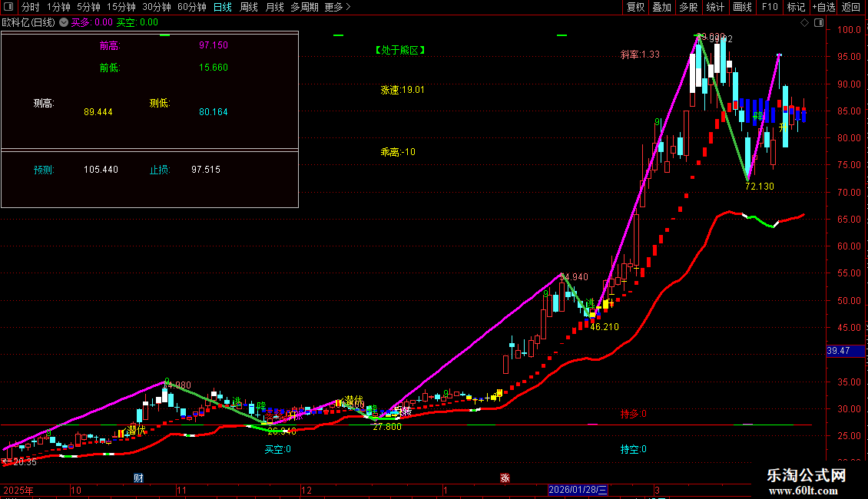Viewport: 868px width, 499px height.
Task: Click the 2026/01/28 date marker on timeline
Action: [x=578, y=490]
